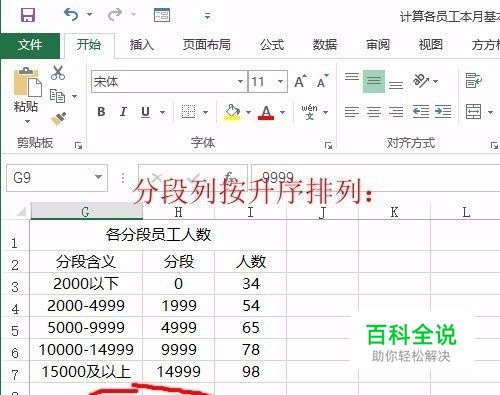Open the 粘贴 paste options arrow
The width and height of the screenshot is (500, 395).
(27, 122)
